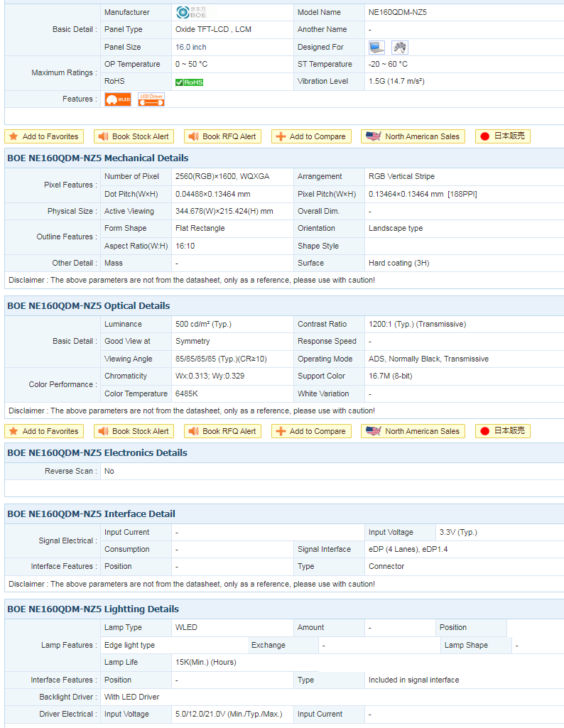Click ADS, Normally Black, Transmissive value
The image size is (564, 728).
(x=428, y=359)
